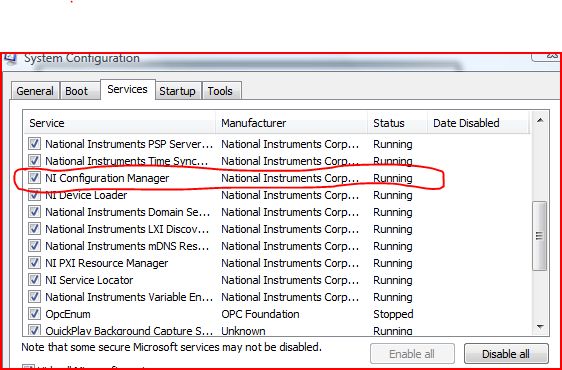Select the 'NI Service Locator' service name

pos(89,280)
